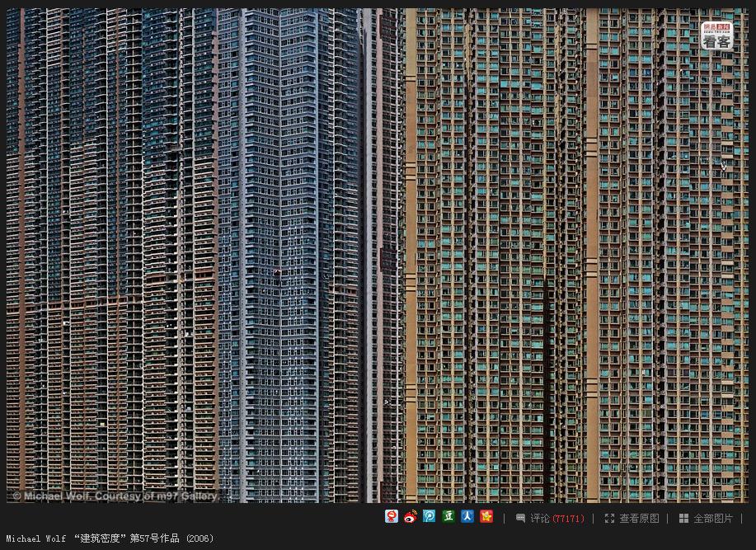Click the (2006) year in the caption
The height and width of the screenshot is (550, 756).
[x=200, y=538]
